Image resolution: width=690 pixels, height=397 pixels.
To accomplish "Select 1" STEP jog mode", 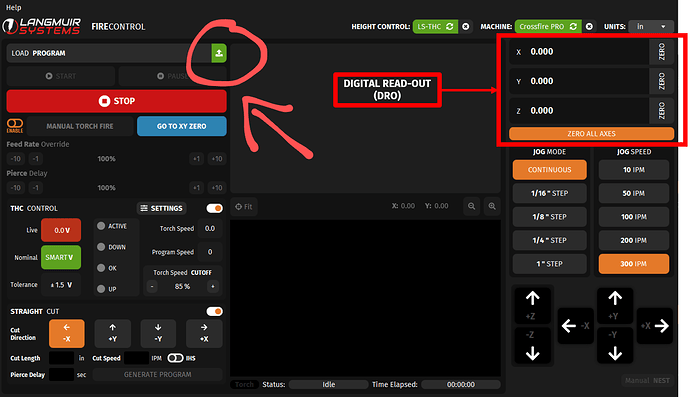I will click(x=550, y=264).
